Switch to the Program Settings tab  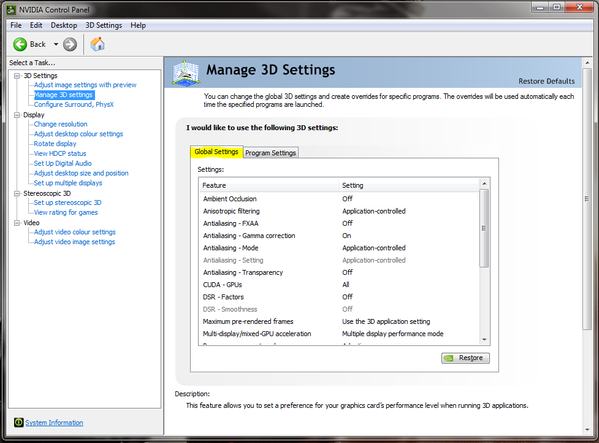[270, 153]
